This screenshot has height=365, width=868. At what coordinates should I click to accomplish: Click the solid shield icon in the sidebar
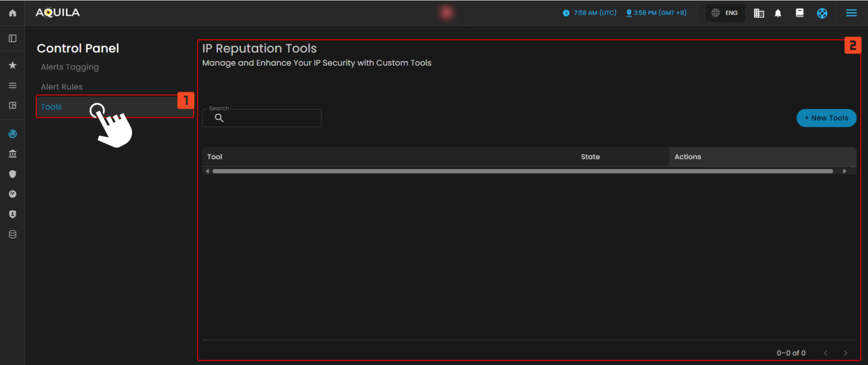point(12,174)
